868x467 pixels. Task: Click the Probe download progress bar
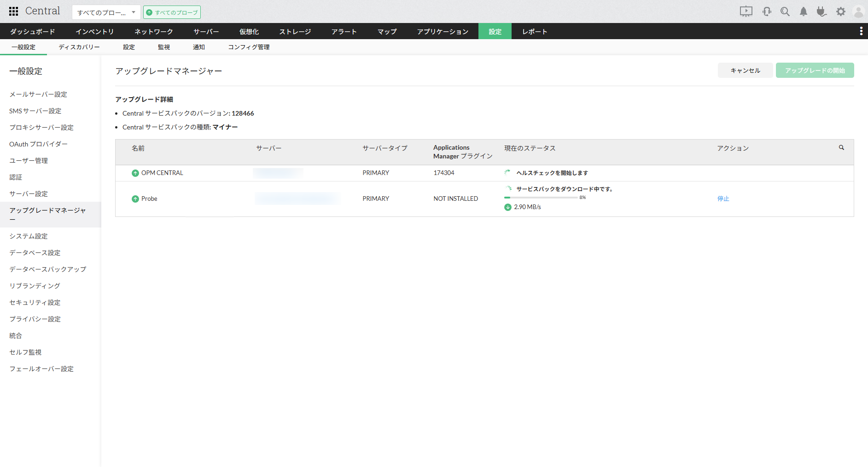tap(541, 198)
